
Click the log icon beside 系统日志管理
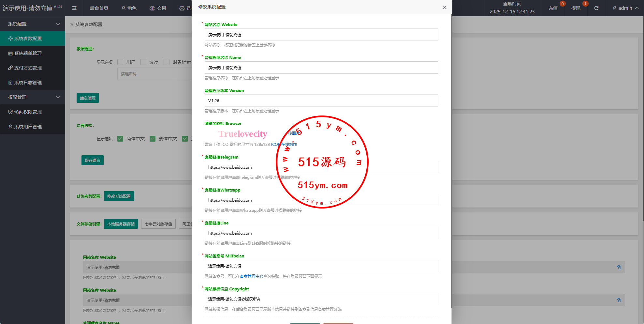(10, 83)
